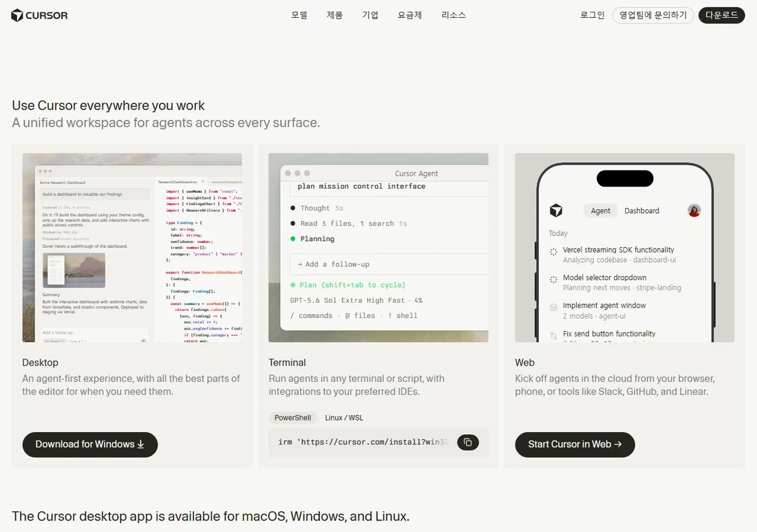This screenshot has height=532, width=757.
Task: Open the 리소스 menu
Action: (454, 15)
